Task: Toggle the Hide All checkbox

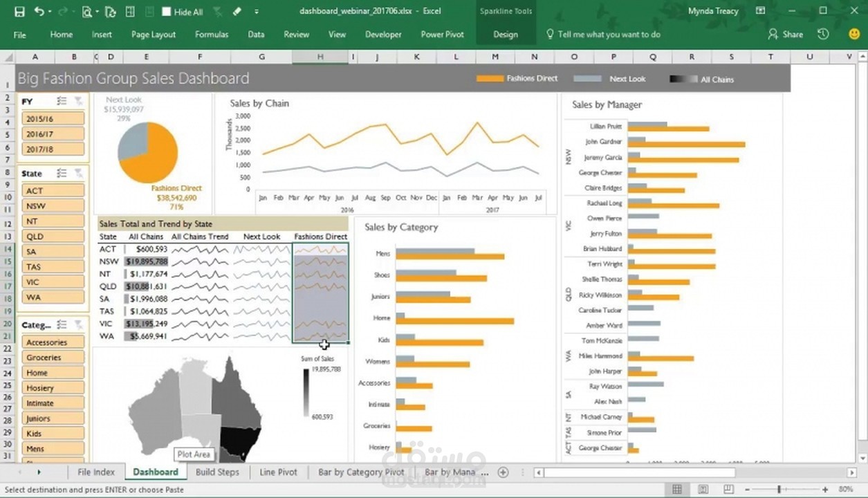Action: (166, 12)
